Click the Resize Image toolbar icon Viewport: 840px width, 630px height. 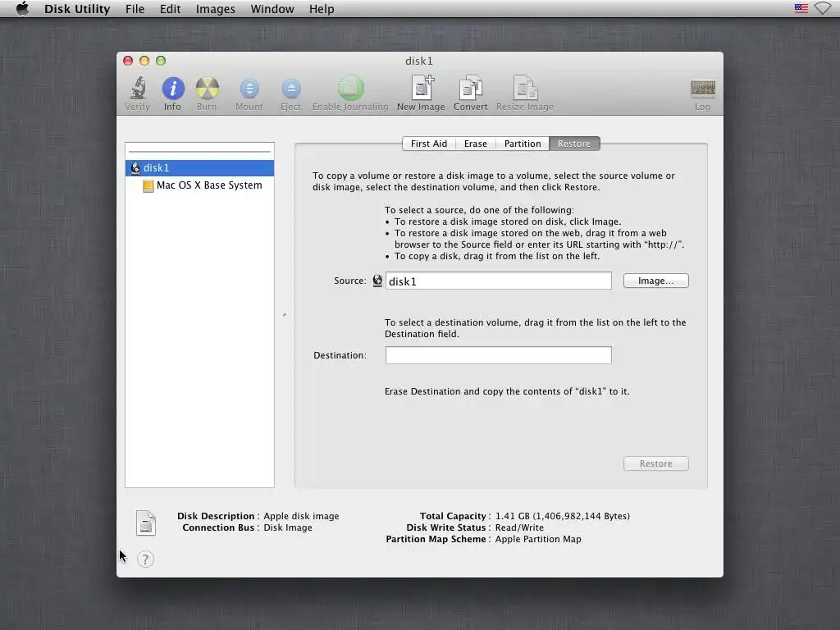tap(525, 88)
